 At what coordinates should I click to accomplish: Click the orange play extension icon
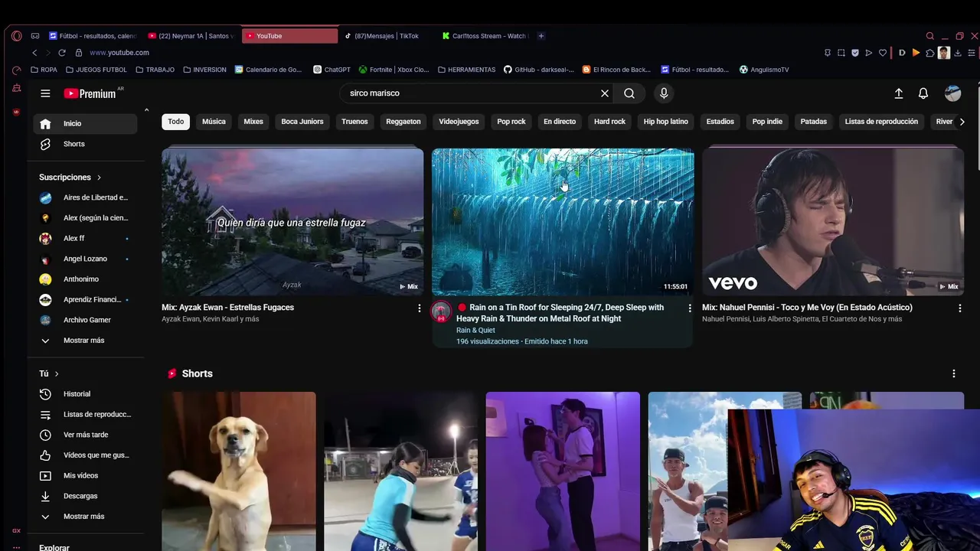point(916,53)
